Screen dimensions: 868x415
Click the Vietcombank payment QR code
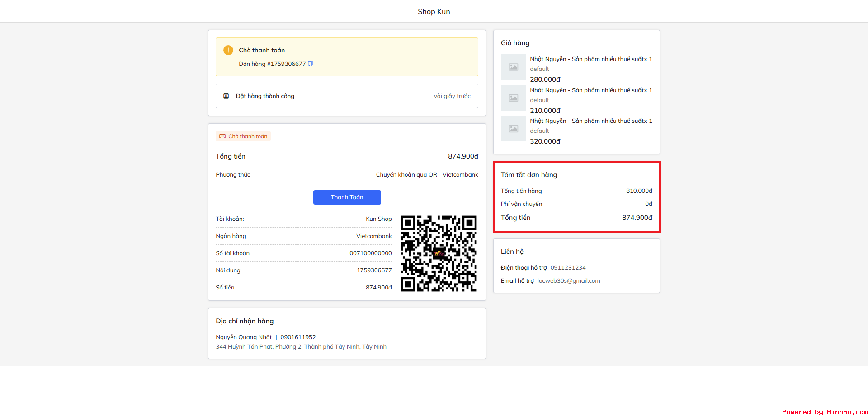(439, 253)
